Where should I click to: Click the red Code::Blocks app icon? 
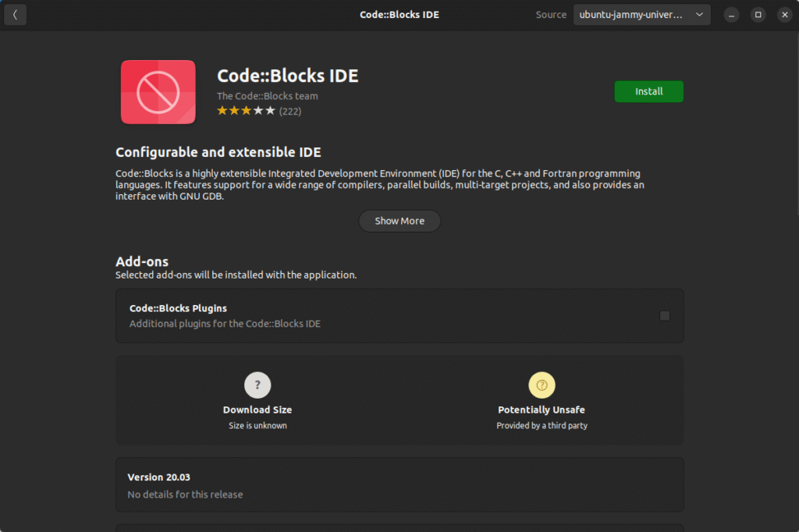[158, 92]
